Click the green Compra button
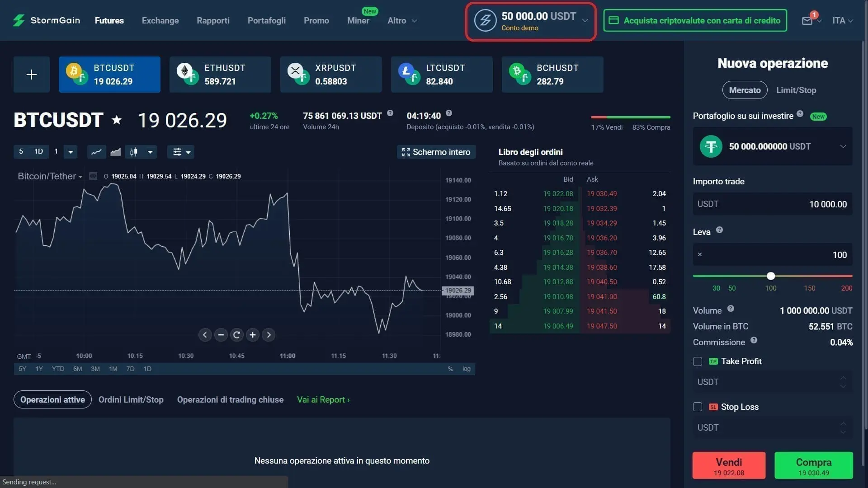 click(x=813, y=465)
